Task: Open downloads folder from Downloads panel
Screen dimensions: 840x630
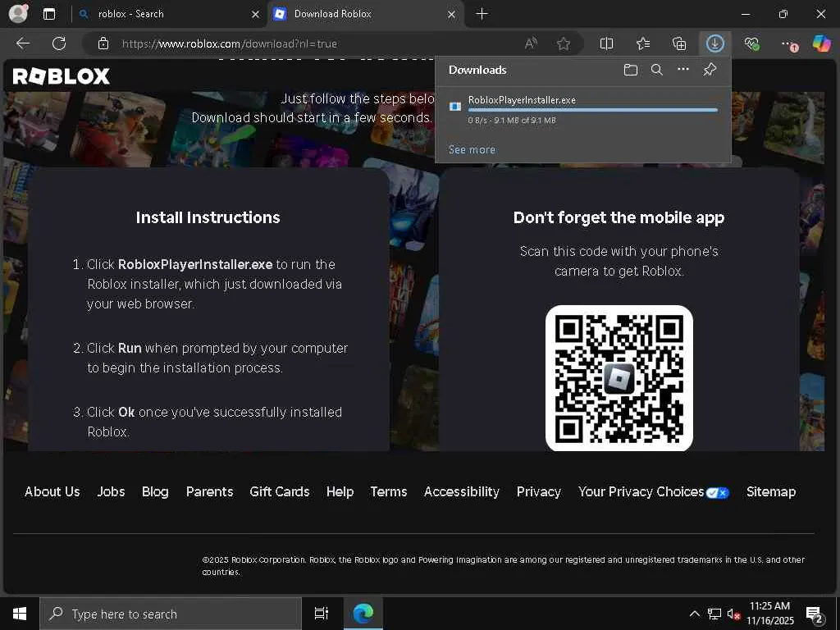Action: [631, 70]
